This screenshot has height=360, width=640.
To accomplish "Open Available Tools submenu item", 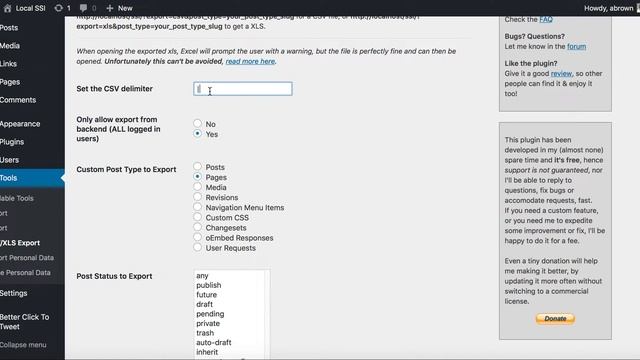I will pyautogui.click(x=17, y=198).
